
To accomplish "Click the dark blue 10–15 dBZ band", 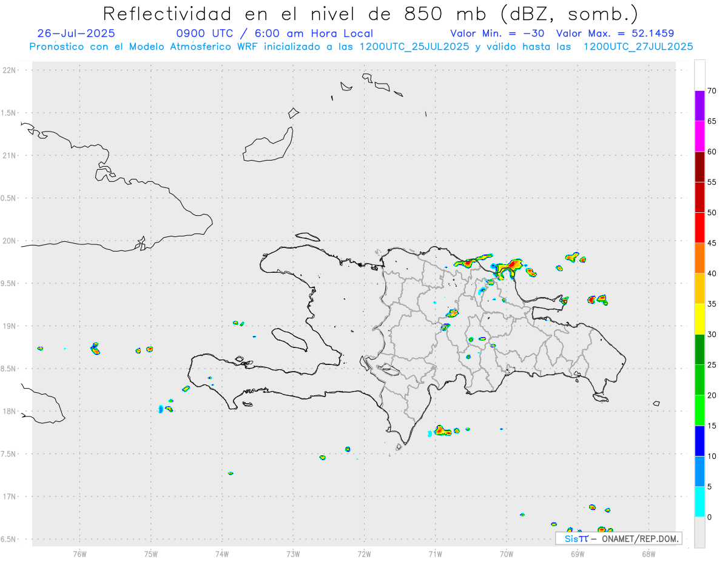I will (699, 441).
